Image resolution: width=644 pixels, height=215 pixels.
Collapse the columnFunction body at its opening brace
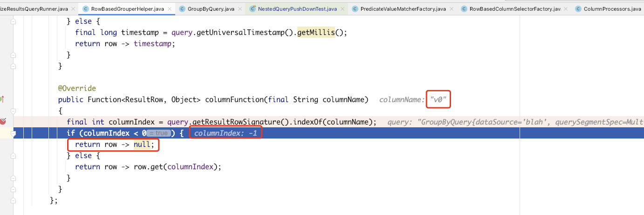[x=14, y=111]
